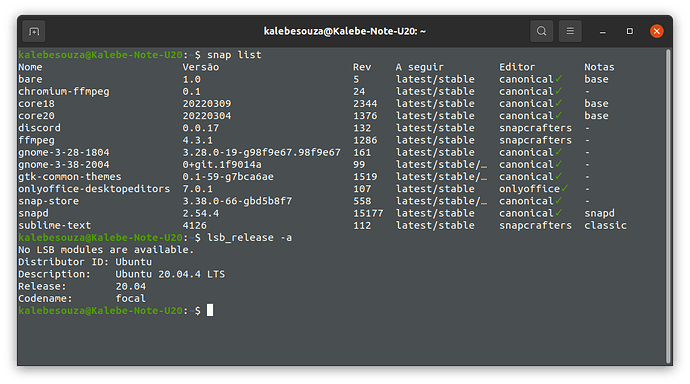The width and height of the screenshot is (690, 384).
Task: Click revision '2344' of core18
Action: 365,104
